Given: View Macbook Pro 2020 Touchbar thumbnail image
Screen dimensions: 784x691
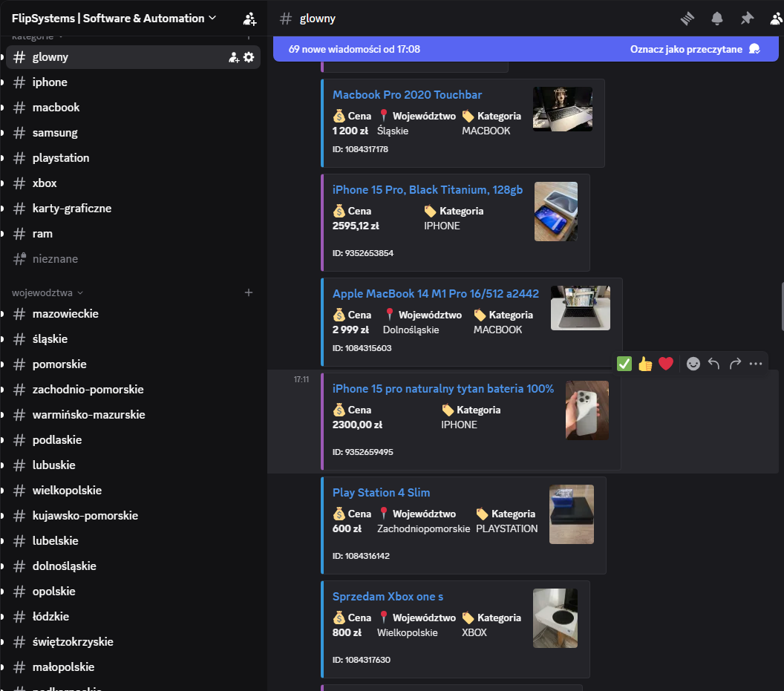Looking at the screenshot, I should tap(563, 109).
